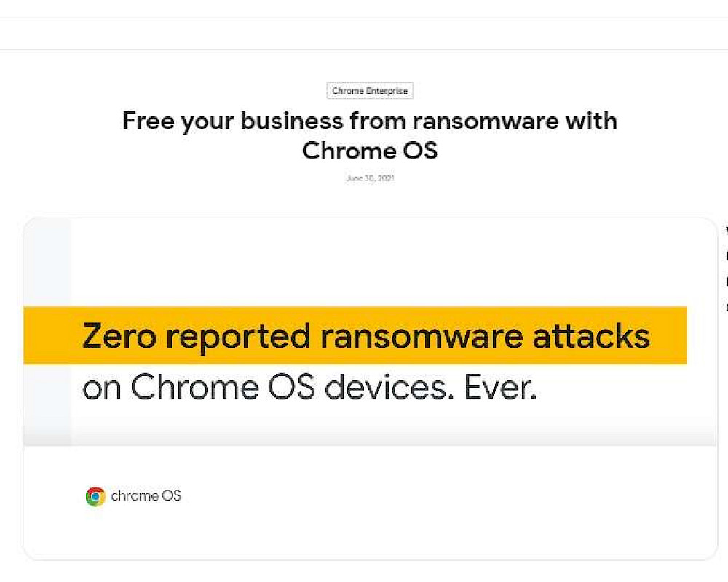The width and height of the screenshot is (728, 582).
Task: Click the "Zero reported ransomware attacks" text
Action: click(x=365, y=336)
